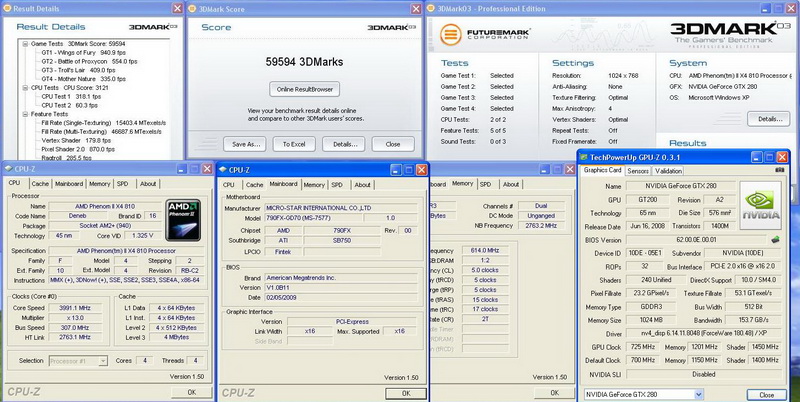Open the Processor #1 selection dropdown

[103, 361]
